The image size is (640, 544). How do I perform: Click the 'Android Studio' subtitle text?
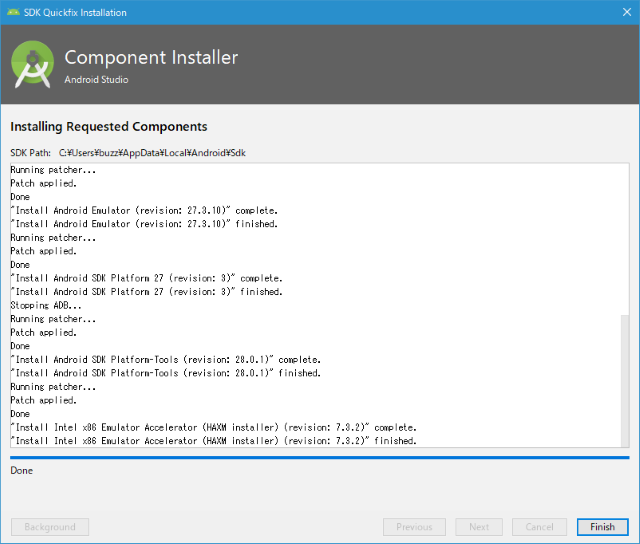pos(96,80)
